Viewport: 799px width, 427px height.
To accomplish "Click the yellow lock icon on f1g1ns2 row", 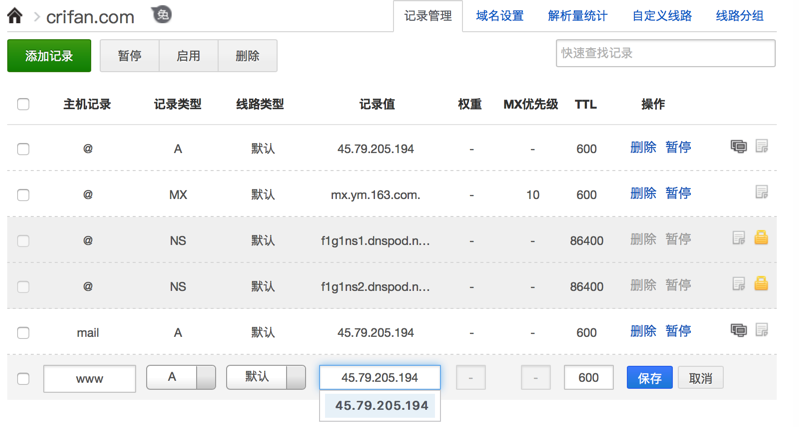I will pyautogui.click(x=762, y=284).
